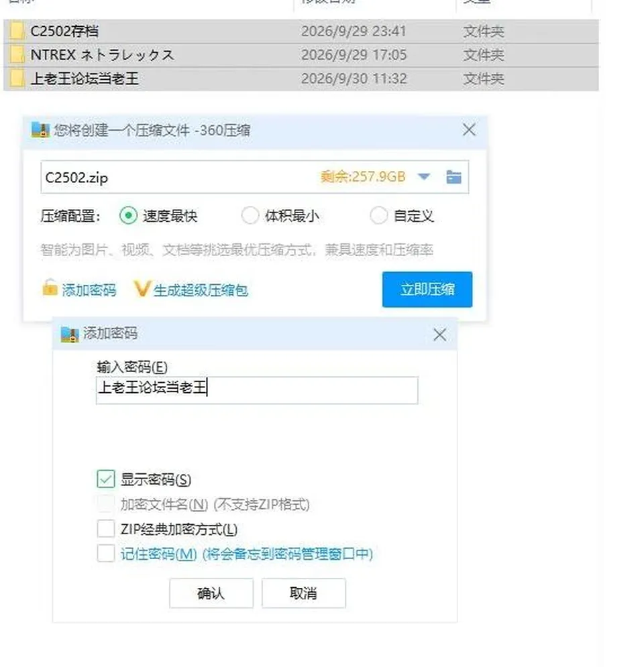Click 文件夹 type in C2502存档 row
The width and height of the screenshot is (644, 667).
point(484,31)
